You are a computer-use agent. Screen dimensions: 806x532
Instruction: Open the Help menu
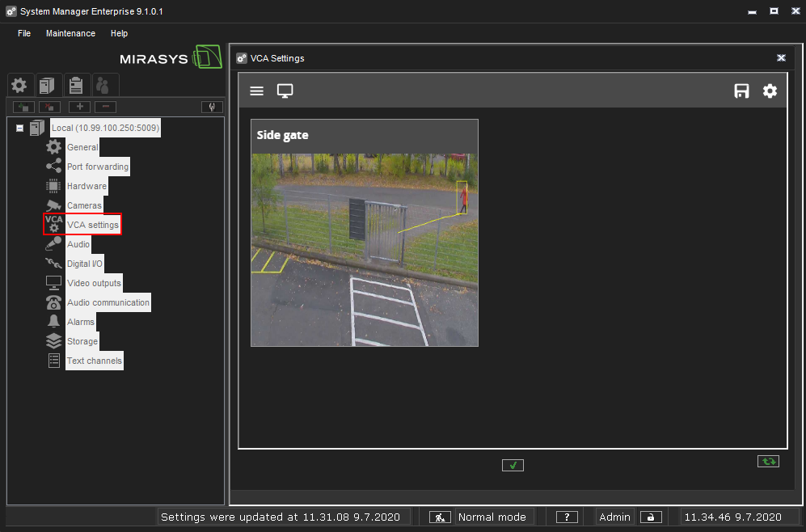[x=119, y=33]
